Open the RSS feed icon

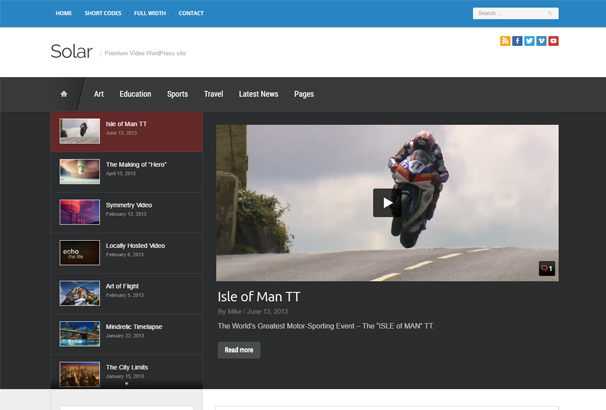point(505,41)
